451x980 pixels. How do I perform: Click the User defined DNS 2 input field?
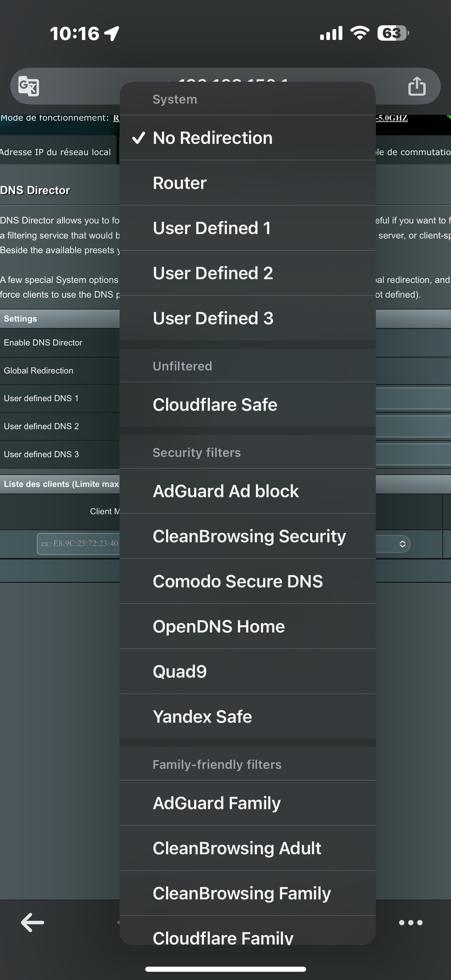pos(413,426)
